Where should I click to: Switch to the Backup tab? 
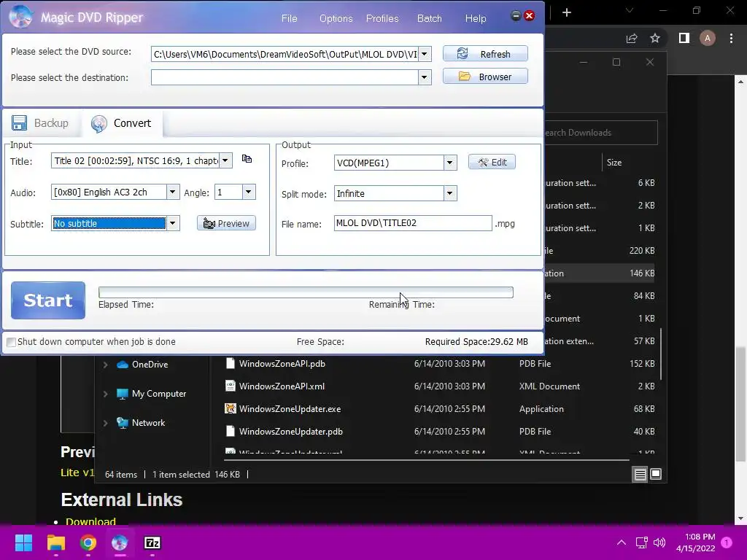41,122
